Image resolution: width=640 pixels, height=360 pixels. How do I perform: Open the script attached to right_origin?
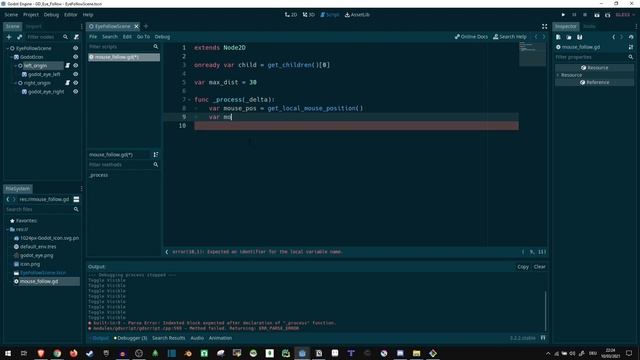point(68,83)
